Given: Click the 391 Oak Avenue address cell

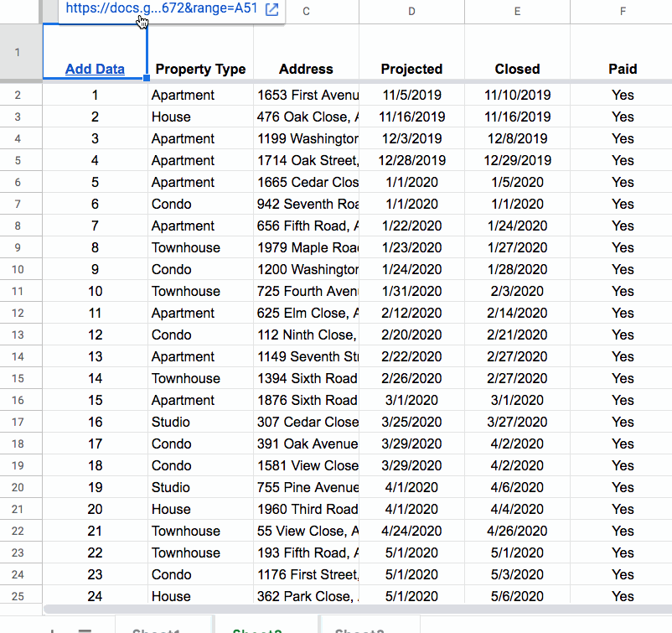Looking at the screenshot, I should tap(306, 444).
